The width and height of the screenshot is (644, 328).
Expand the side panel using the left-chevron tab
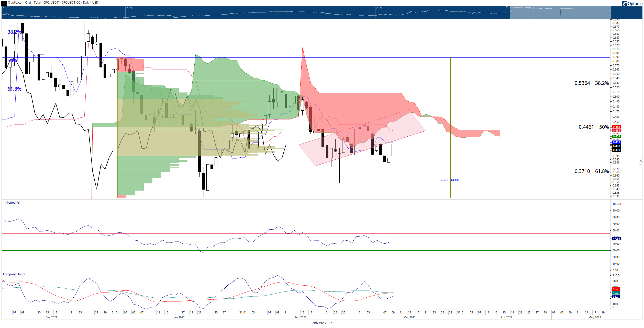pyautogui.click(x=641, y=161)
